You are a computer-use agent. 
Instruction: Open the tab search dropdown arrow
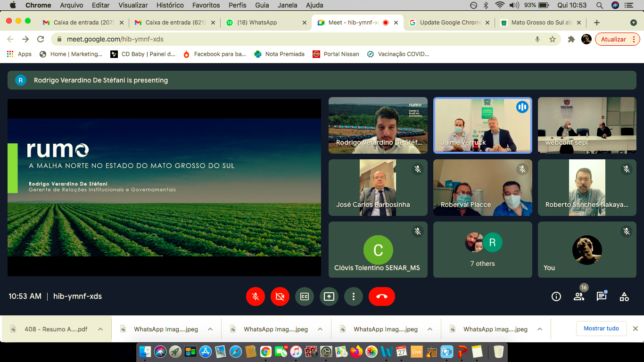[634, 23]
